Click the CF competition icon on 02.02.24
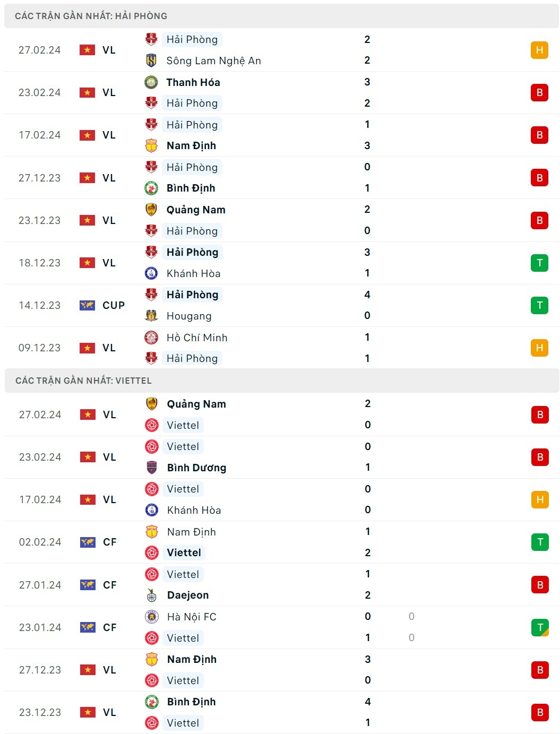 click(88, 542)
